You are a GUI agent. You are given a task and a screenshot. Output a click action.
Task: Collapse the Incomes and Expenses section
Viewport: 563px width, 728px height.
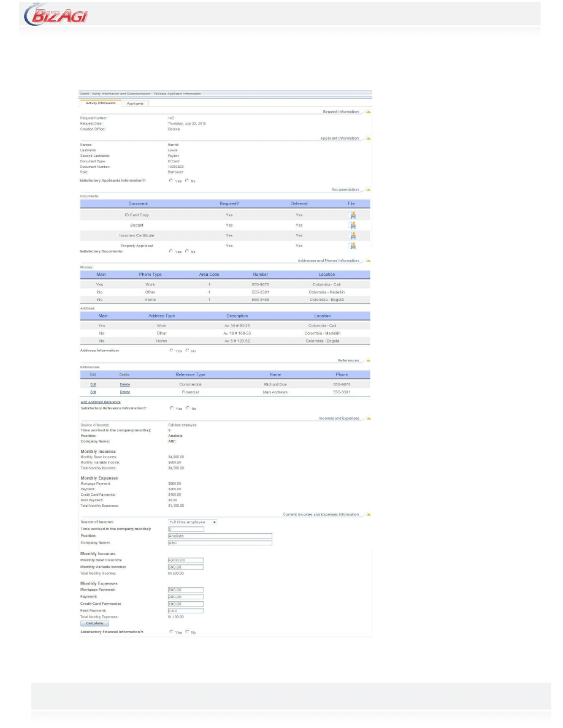click(368, 419)
